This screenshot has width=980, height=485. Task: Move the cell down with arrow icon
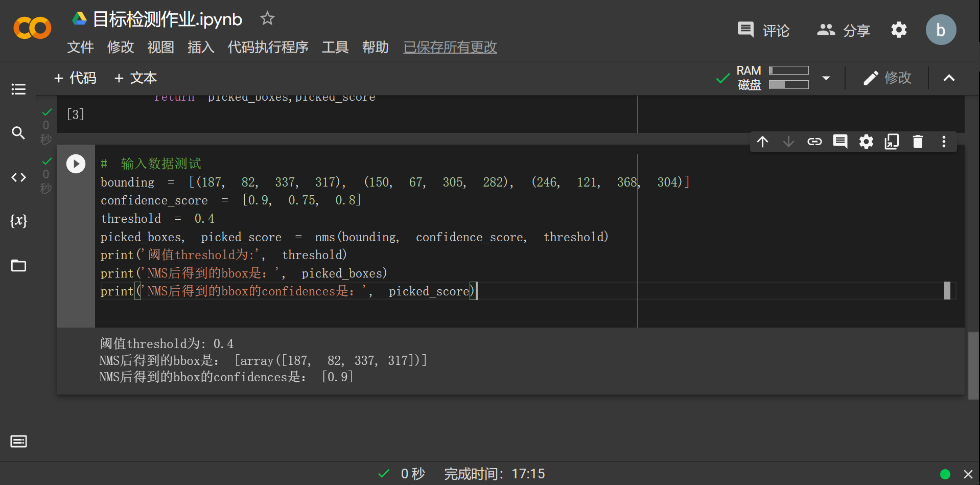(788, 142)
